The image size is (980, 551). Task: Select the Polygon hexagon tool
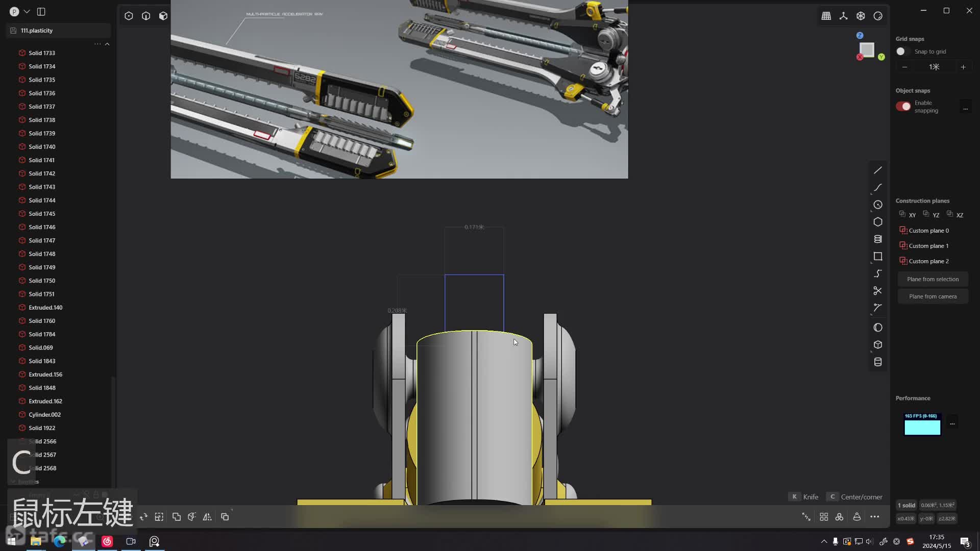[878, 222]
